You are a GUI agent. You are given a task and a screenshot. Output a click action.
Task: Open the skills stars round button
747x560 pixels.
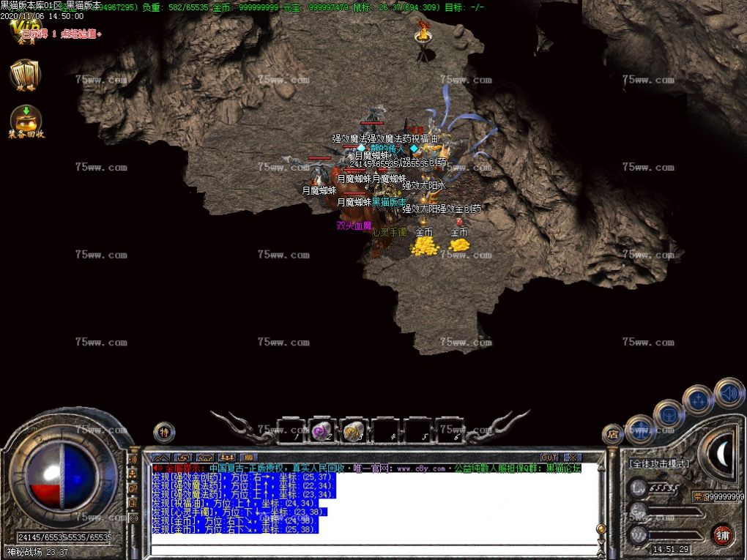699,400
